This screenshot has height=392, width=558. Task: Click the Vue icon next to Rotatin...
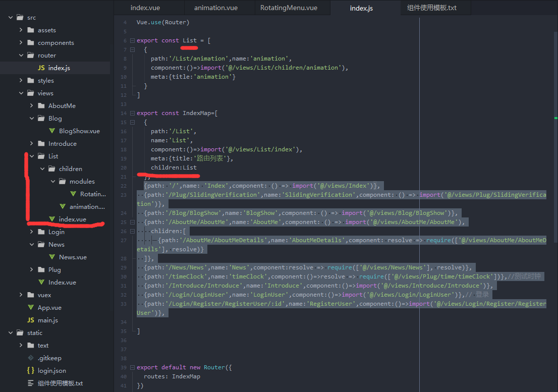click(x=73, y=194)
